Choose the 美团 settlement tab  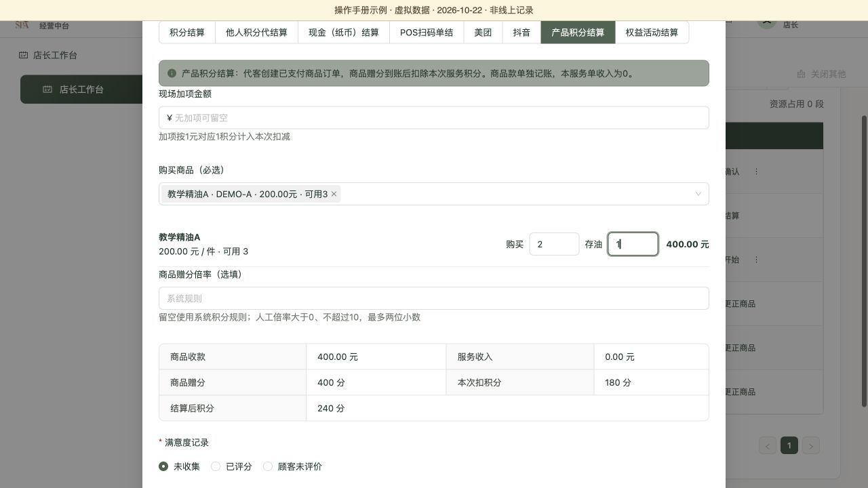[x=483, y=33]
